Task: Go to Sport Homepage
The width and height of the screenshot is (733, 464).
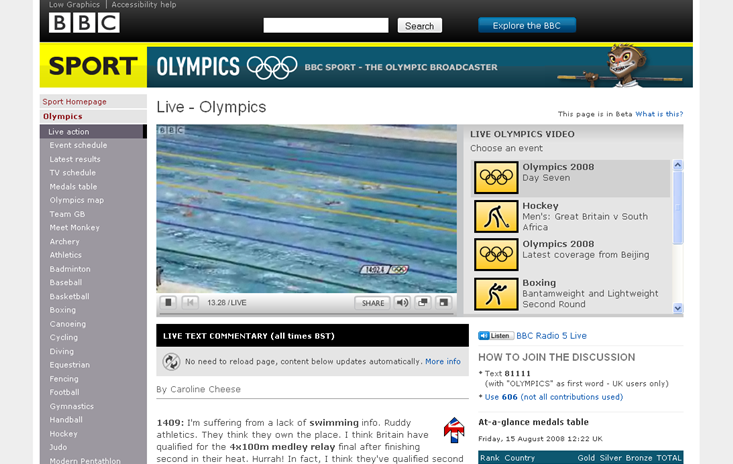Action: (74, 101)
